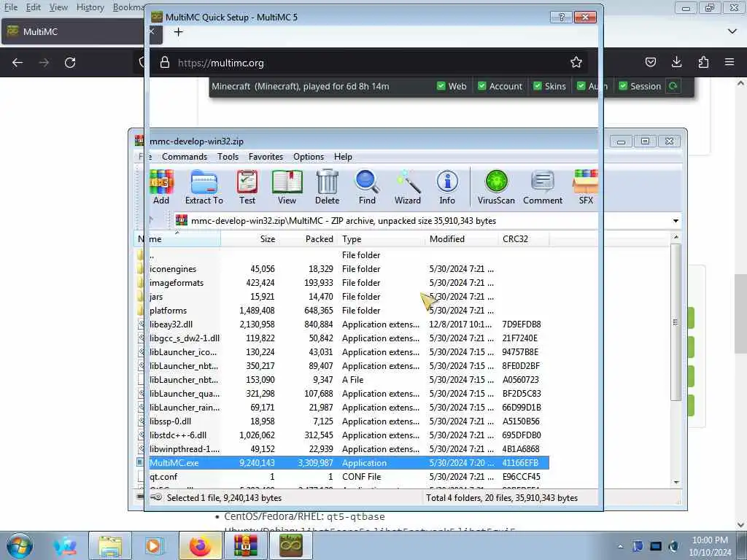Select the platforms folder row

click(342, 311)
